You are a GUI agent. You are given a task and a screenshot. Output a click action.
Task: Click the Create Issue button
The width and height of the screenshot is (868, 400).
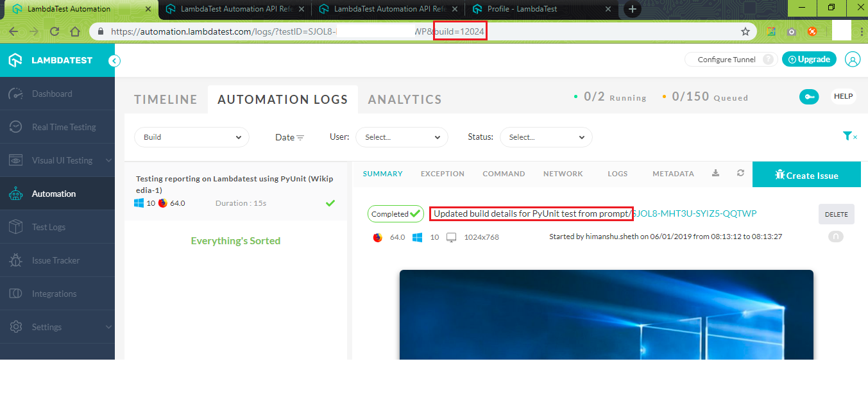[806, 175]
